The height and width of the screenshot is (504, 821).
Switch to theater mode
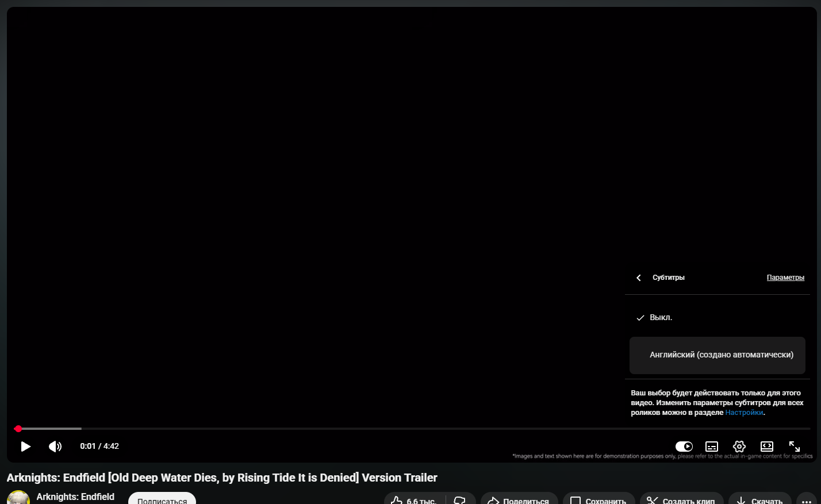point(767,447)
